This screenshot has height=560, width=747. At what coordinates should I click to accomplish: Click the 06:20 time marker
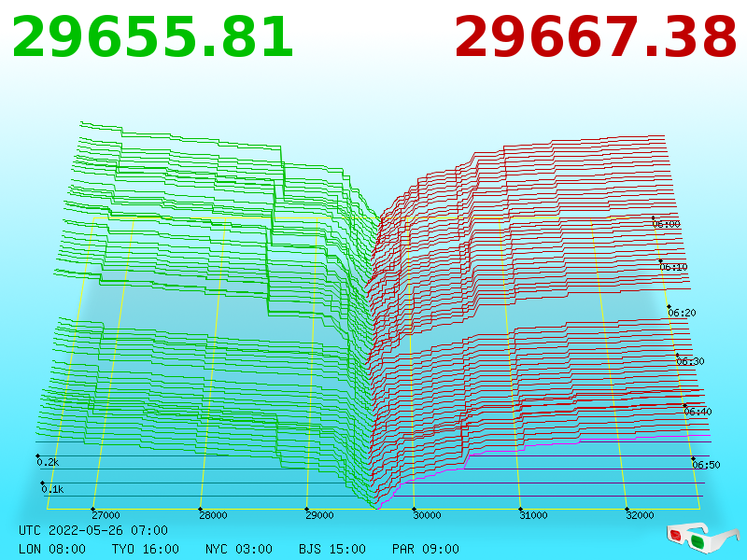coord(682,313)
